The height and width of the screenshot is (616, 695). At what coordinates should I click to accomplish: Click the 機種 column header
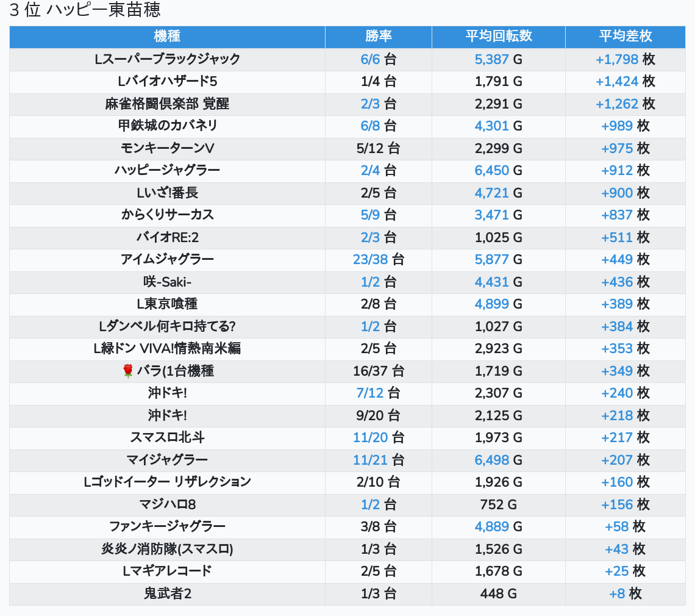167,37
